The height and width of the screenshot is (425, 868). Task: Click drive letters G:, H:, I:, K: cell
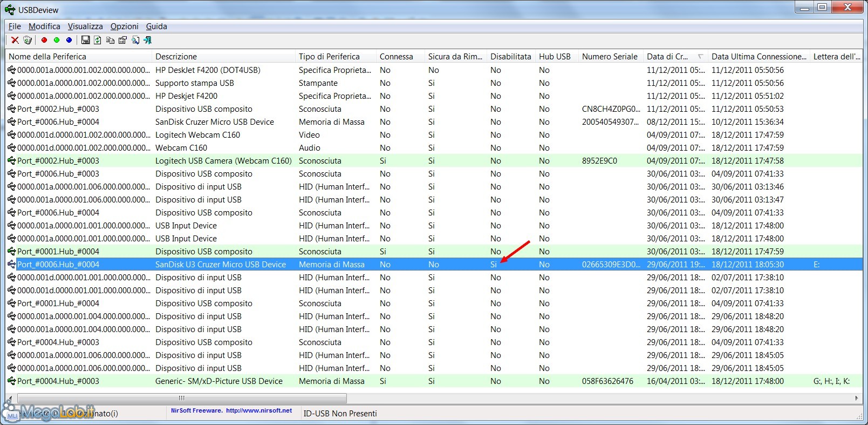point(831,381)
